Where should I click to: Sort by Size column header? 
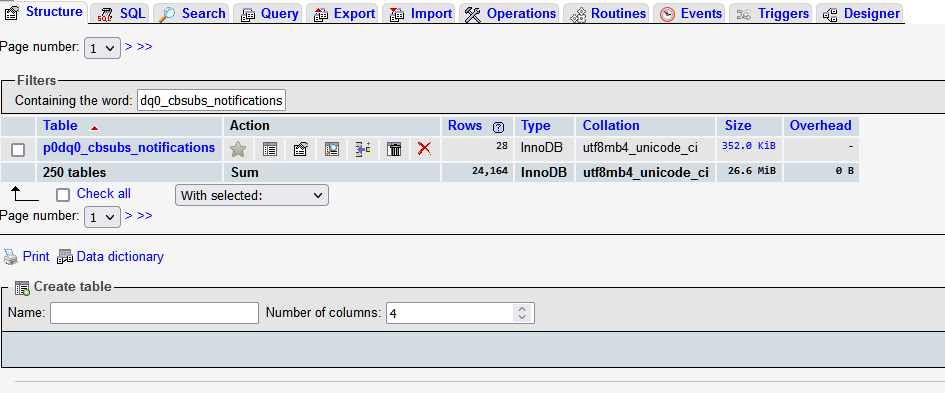click(738, 125)
